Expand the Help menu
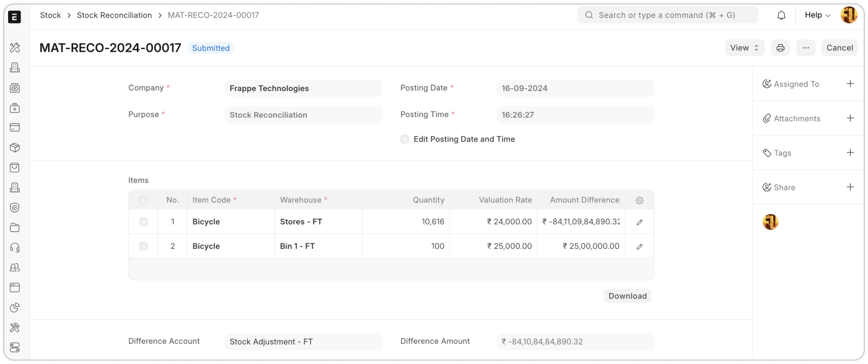Viewport: 868px width, 364px height. click(x=817, y=15)
